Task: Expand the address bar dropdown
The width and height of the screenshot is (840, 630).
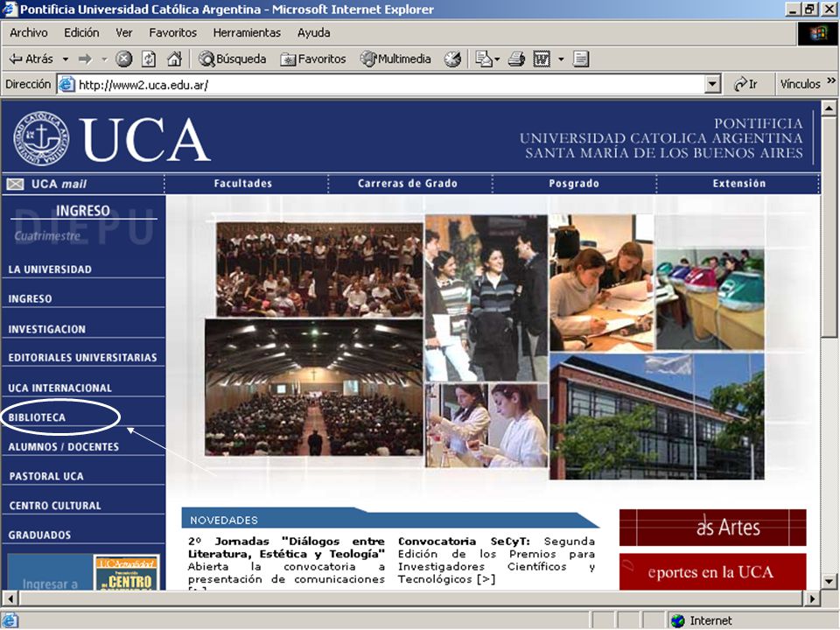Action: [x=712, y=84]
